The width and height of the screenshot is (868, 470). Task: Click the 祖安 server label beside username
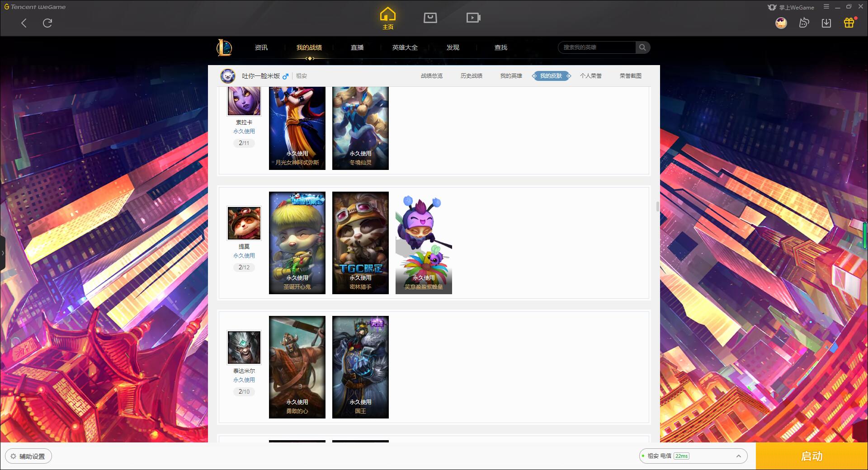point(302,76)
